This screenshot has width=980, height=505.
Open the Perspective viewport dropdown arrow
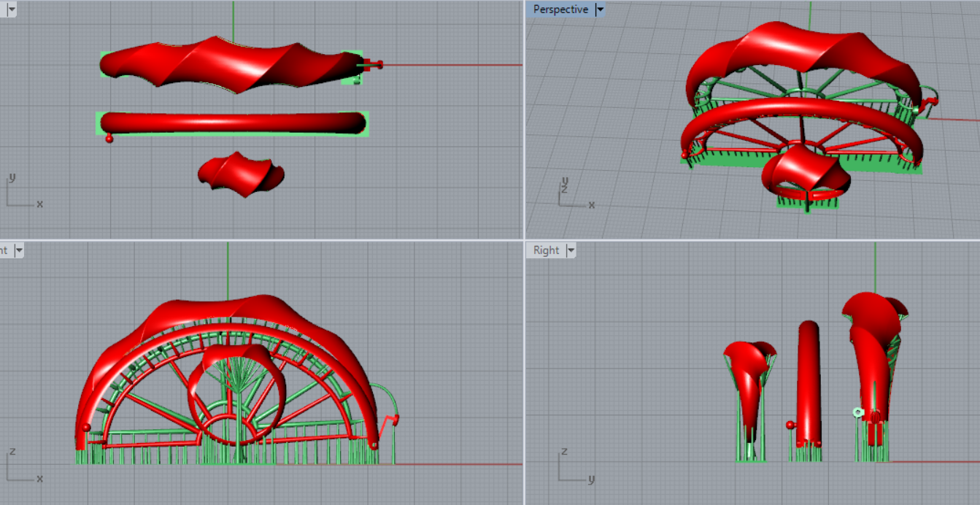point(600,9)
